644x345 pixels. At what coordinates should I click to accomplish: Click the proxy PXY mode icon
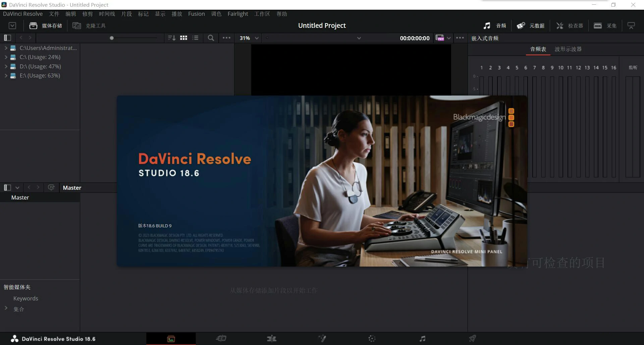(440, 38)
